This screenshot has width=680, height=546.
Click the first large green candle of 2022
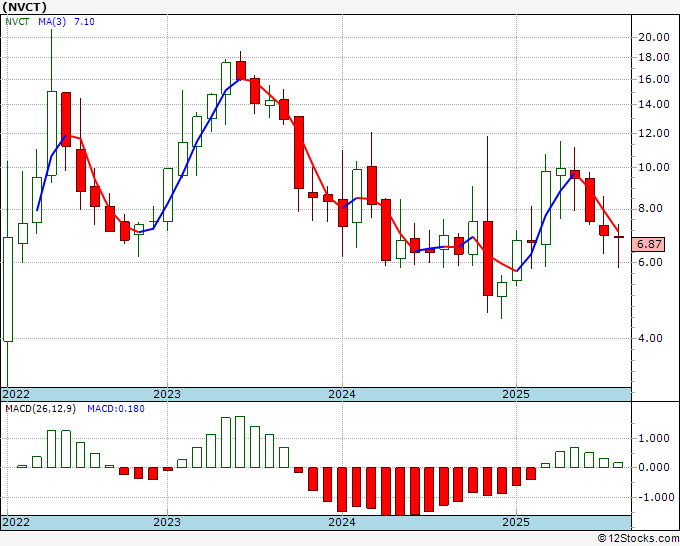pos(8,289)
